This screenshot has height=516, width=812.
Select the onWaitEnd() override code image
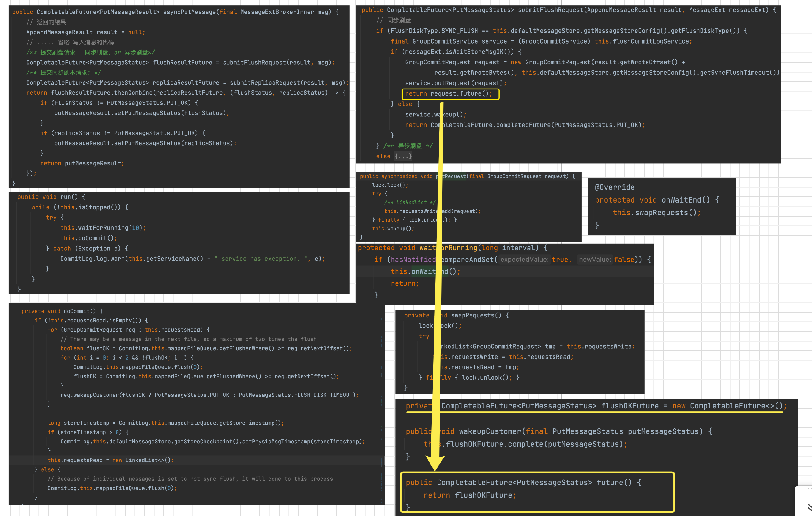click(x=661, y=206)
